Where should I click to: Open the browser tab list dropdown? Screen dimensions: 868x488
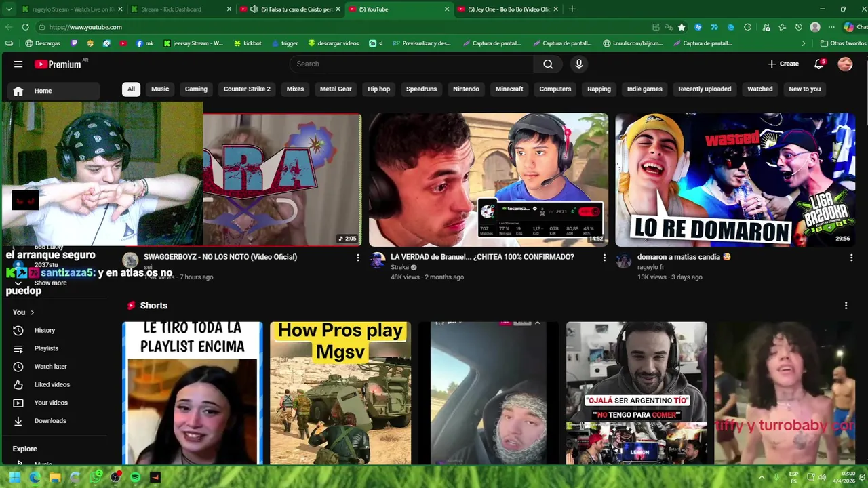pos(9,9)
